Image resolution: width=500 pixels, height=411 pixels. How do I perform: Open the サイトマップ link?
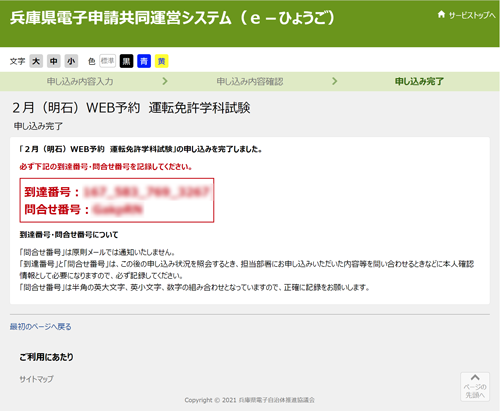pyautogui.click(x=36, y=379)
